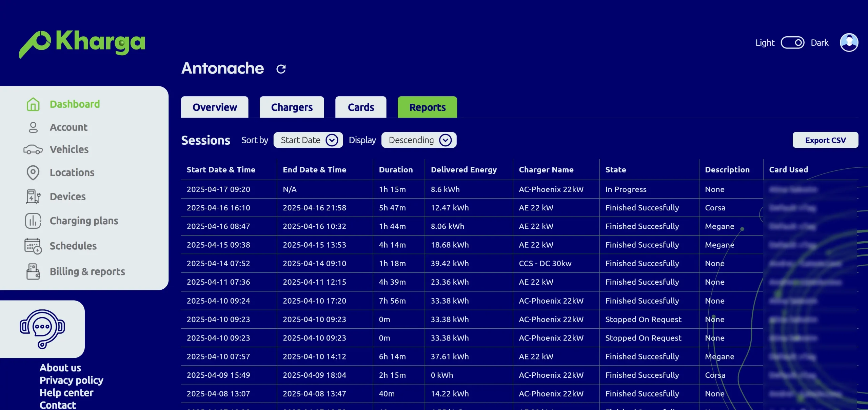
Task: Open the Cards tab
Action: coord(361,107)
